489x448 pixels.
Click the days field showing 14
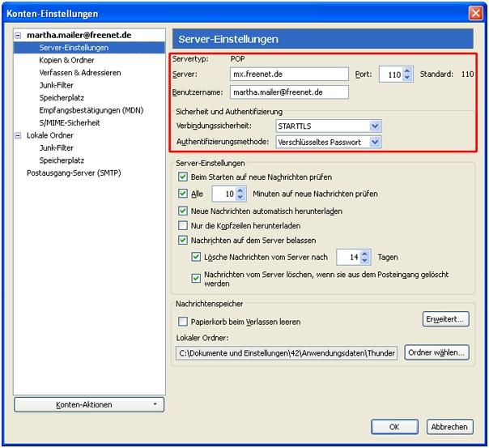(x=348, y=258)
